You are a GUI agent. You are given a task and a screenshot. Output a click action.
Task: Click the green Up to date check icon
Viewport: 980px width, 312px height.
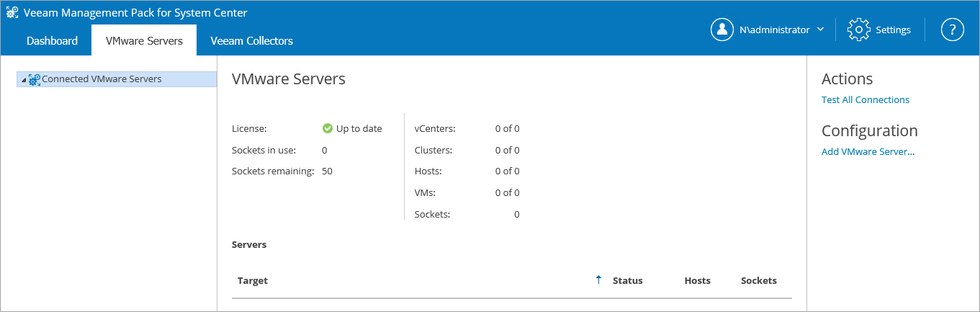click(x=328, y=129)
